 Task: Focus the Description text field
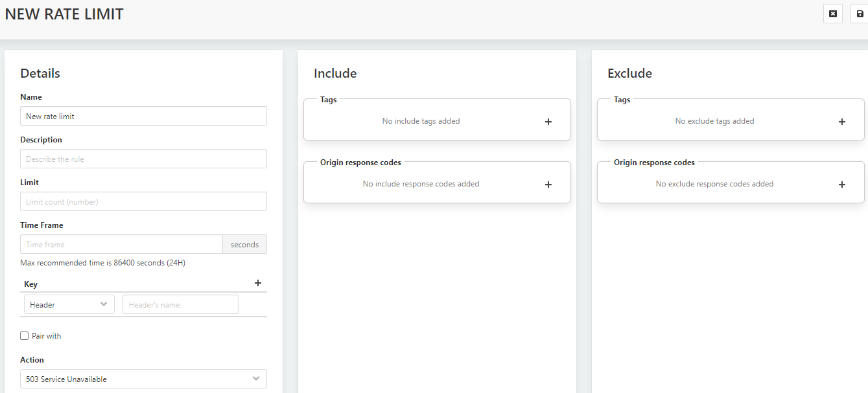[143, 159]
